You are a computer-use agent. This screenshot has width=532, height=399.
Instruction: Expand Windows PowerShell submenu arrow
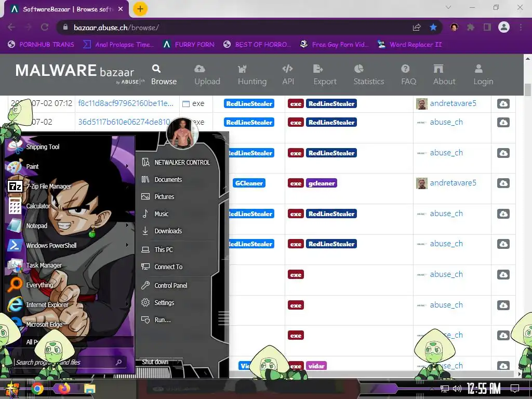pos(127,245)
